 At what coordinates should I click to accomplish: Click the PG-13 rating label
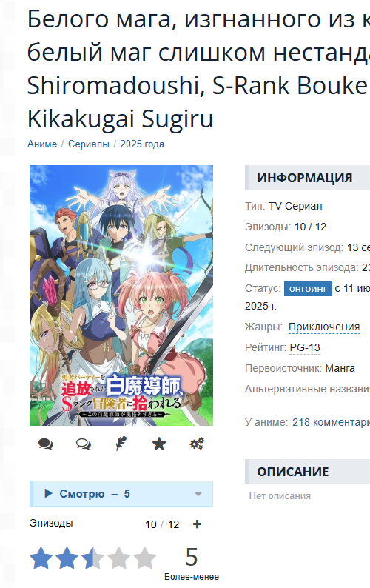pyautogui.click(x=305, y=347)
